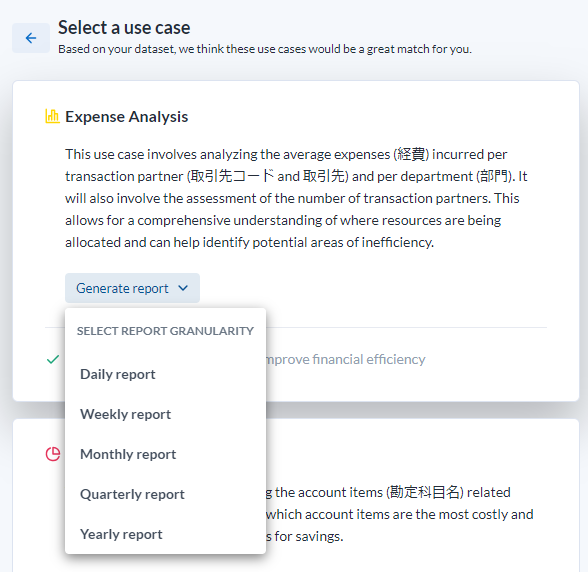Screen dimensions: 588x572
Task: Click the Expense Analysis description paragraph
Action: click(x=296, y=198)
